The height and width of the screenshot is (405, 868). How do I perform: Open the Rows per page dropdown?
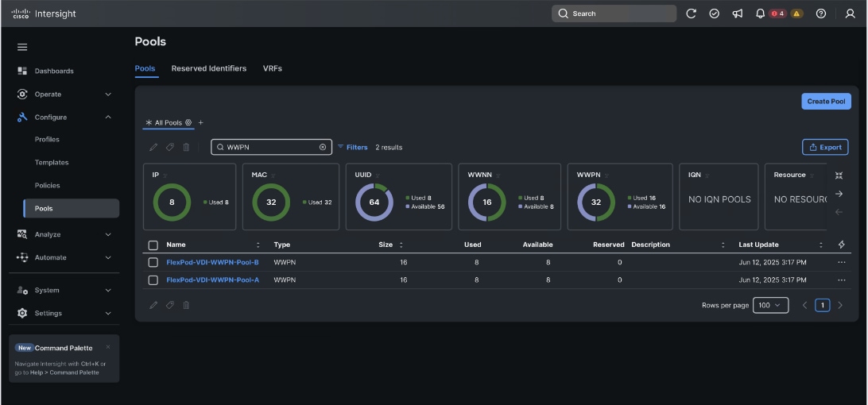coord(770,306)
